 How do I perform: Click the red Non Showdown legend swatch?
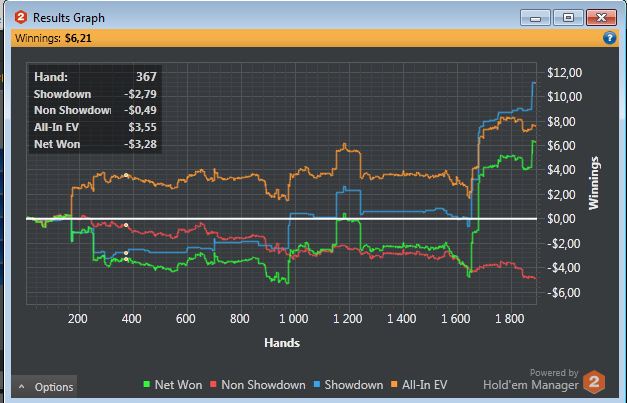tap(213, 385)
